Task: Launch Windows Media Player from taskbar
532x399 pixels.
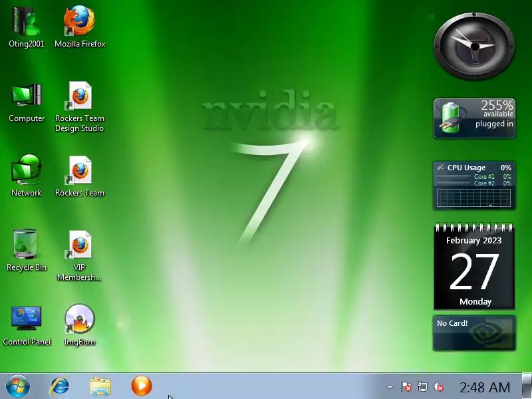Action: (142, 386)
